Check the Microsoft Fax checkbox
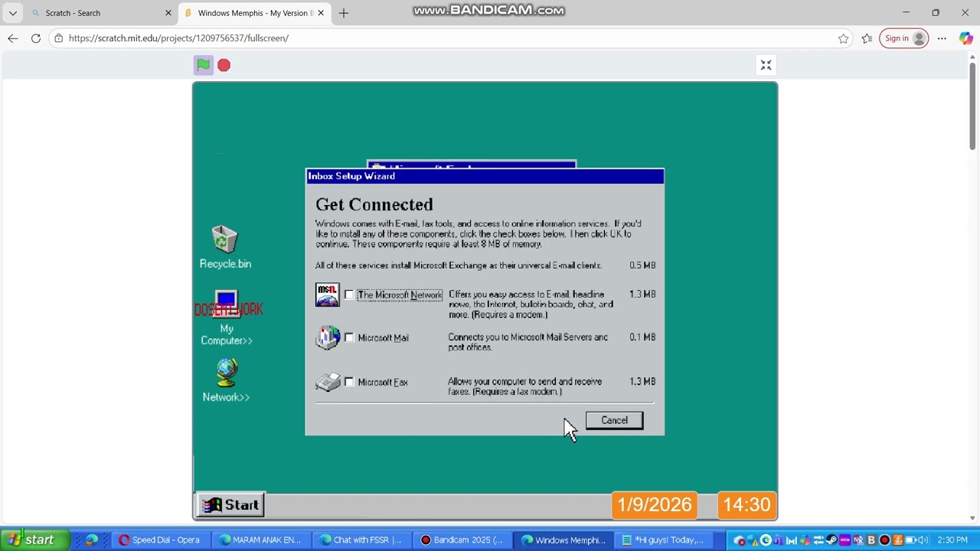This screenshot has width=980, height=551. pyautogui.click(x=349, y=382)
